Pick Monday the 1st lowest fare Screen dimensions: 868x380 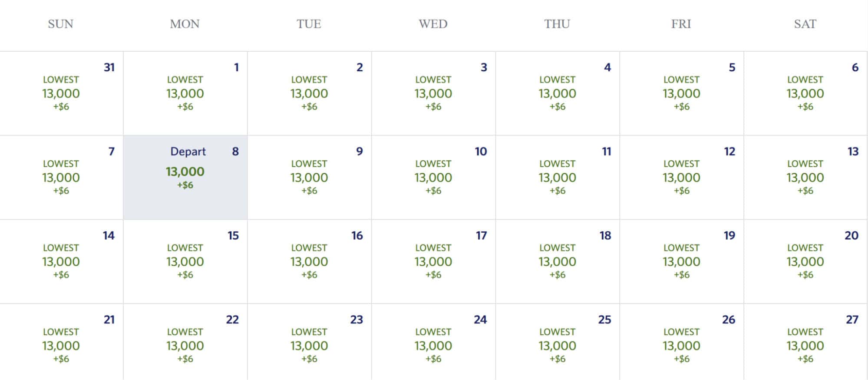coord(185,93)
